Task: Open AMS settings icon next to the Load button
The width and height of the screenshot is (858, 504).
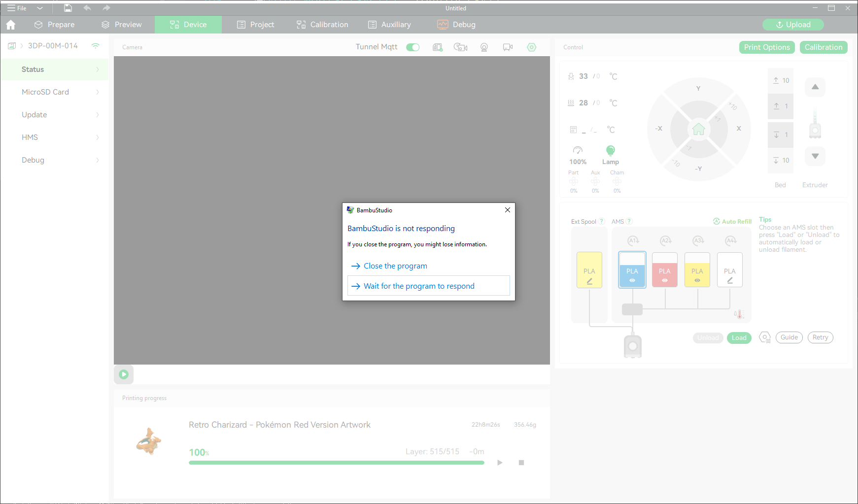Action: click(765, 337)
